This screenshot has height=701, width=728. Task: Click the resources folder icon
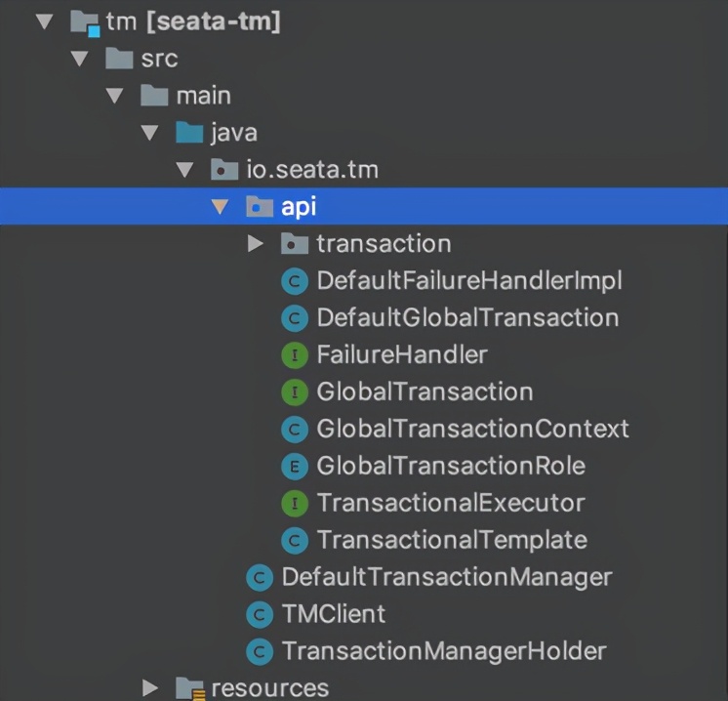click(x=190, y=688)
